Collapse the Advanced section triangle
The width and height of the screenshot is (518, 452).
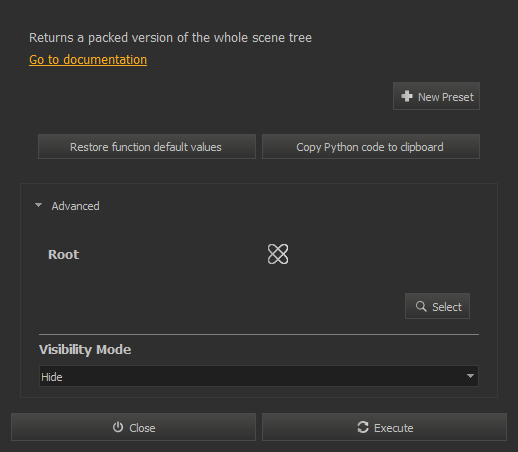(39, 205)
